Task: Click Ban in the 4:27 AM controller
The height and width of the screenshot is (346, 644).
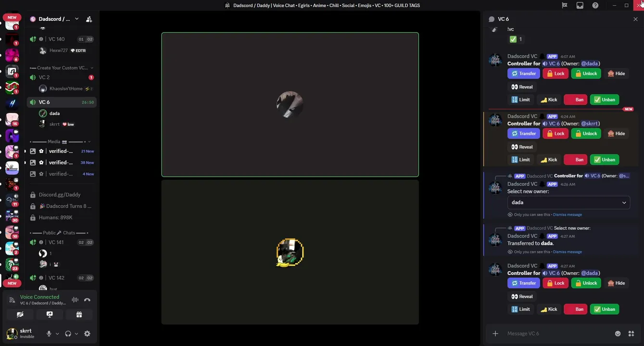Action: tap(576, 309)
